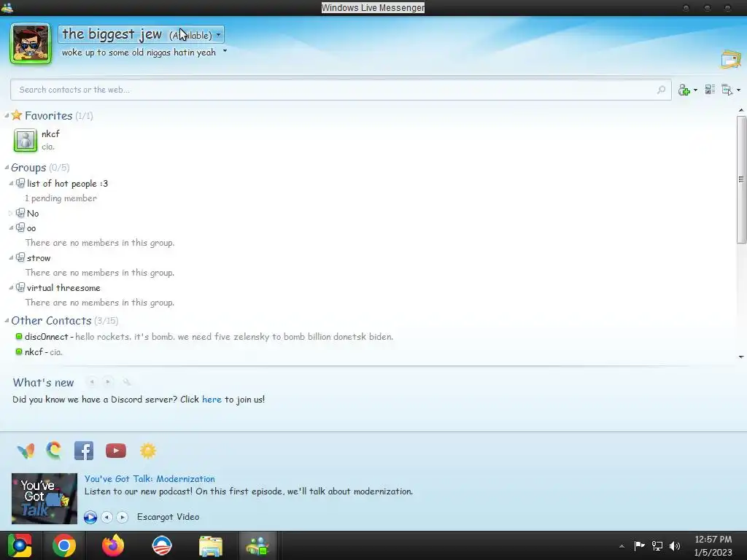
Task: Click the What's new next arrow
Action: [x=108, y=382]
